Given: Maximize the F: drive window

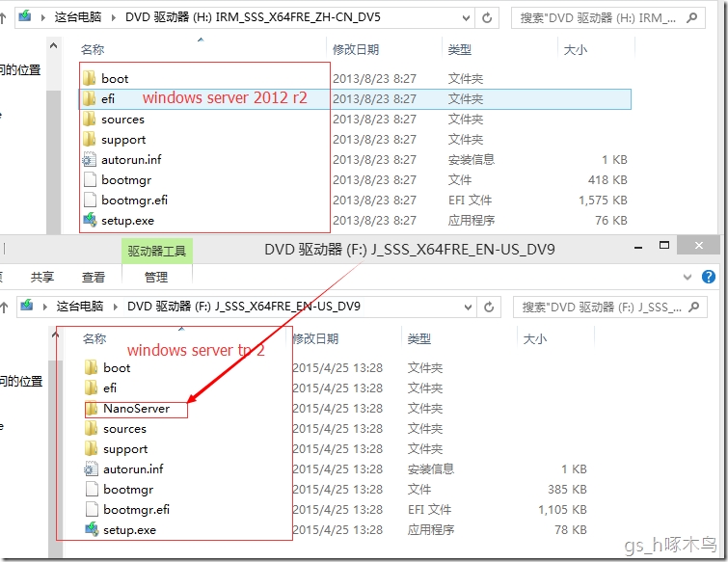Looking at the screenshot, I should [664, 246].
